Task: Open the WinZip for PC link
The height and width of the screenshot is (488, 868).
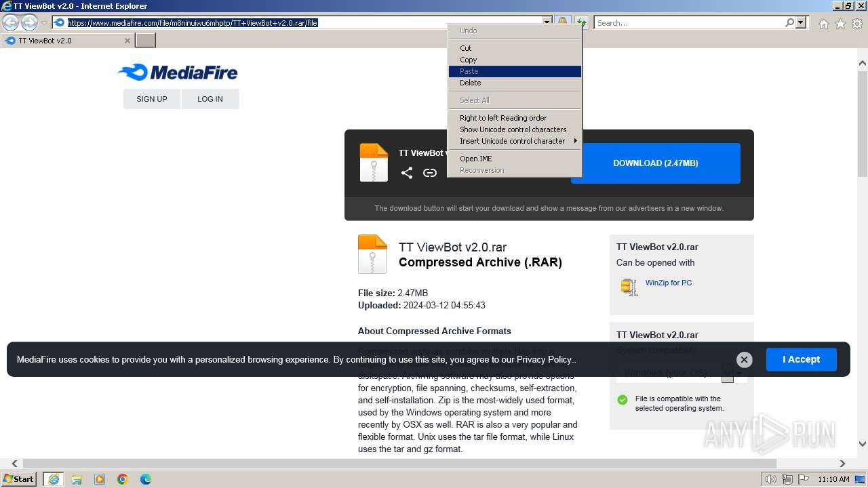Action: point(669,283)
